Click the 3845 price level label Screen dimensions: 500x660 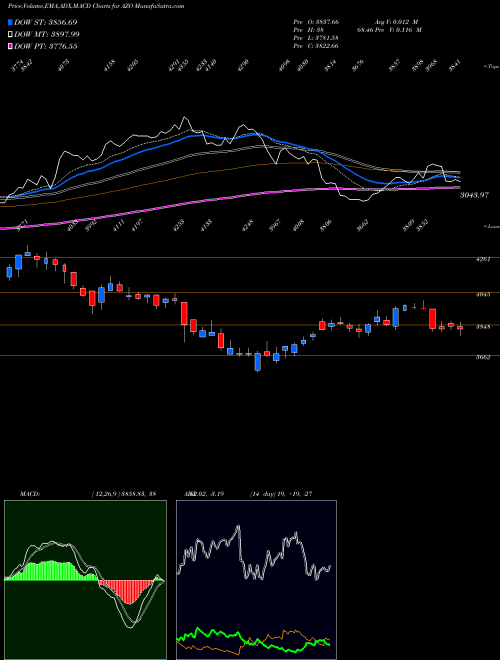click(x=483, y=327)
